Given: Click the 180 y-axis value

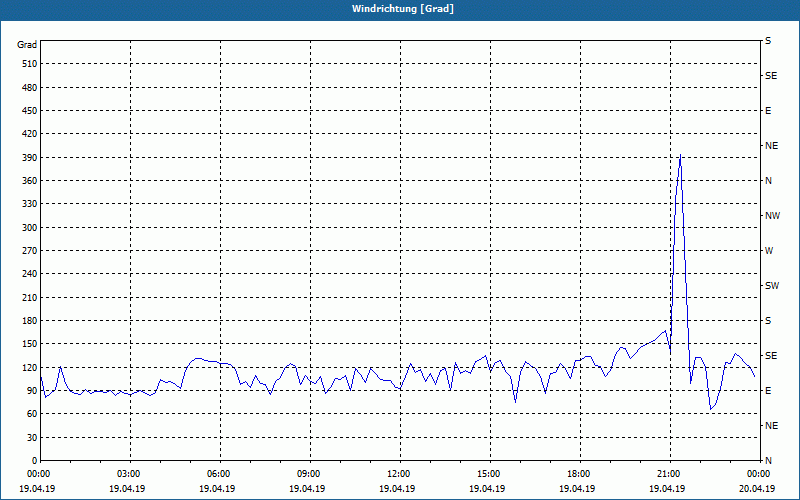Looking at the screenshot, I should tap(30, 321).
